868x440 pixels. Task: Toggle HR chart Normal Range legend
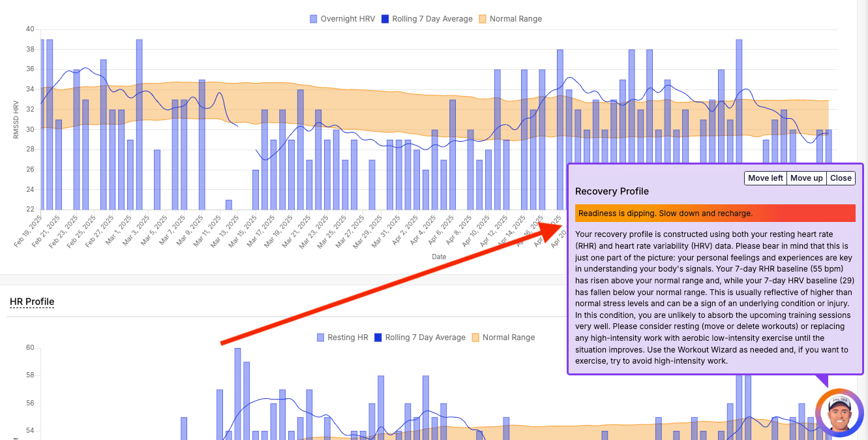click(503, 338)
